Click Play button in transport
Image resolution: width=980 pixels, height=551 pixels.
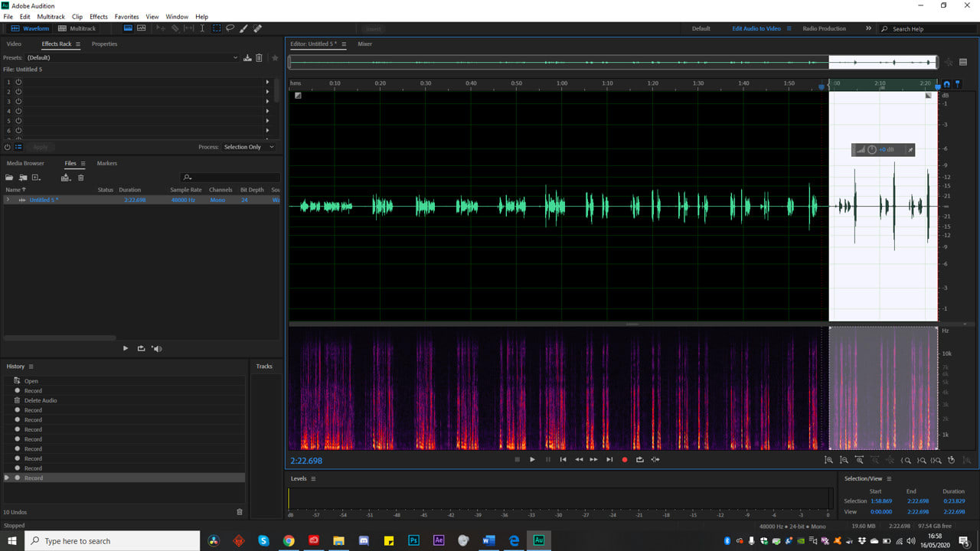(x=532, y=459)
